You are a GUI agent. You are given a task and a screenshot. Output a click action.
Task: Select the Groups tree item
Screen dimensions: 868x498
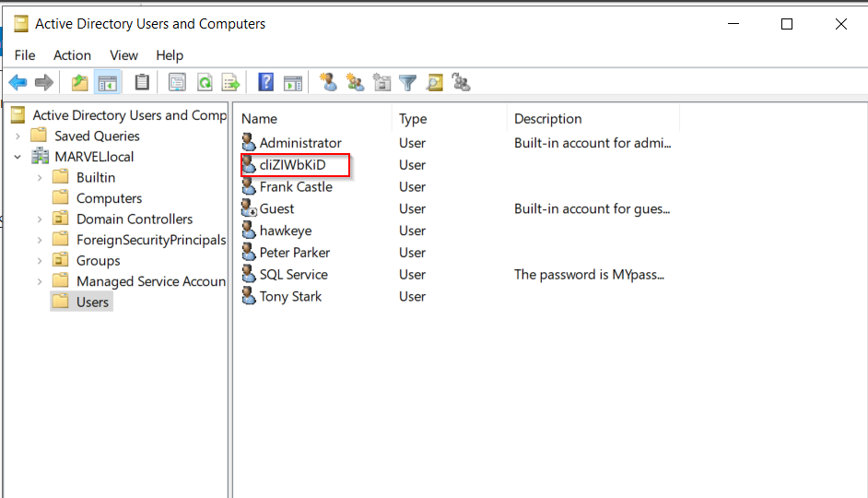click(98, 260)
